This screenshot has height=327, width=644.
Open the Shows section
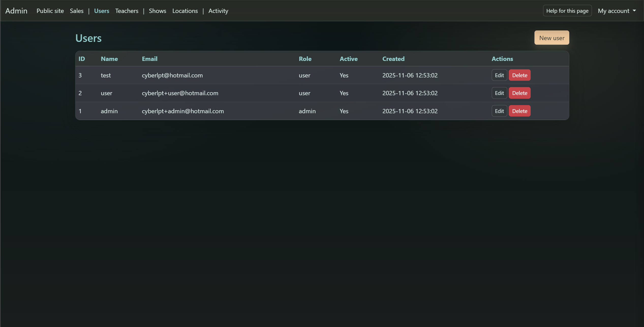[157, 11]
